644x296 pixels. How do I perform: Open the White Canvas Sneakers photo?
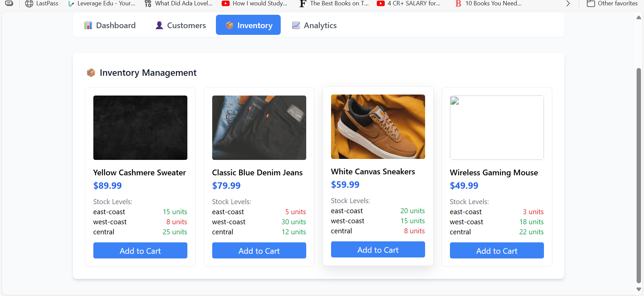pos(378,127)
